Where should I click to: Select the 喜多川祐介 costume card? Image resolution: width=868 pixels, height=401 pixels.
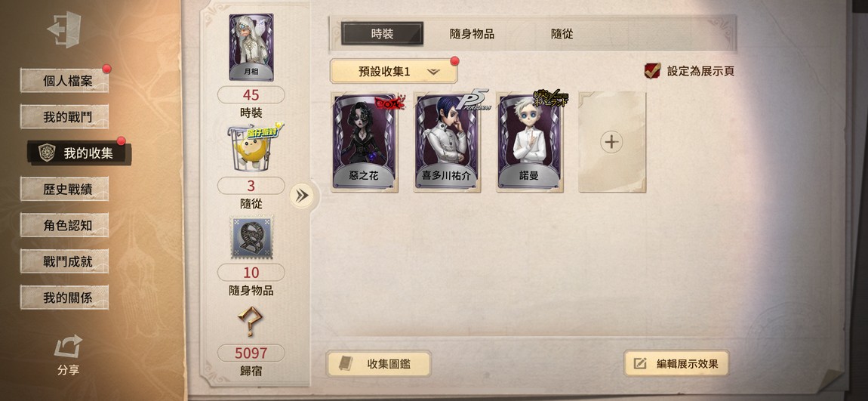pyautogui.click(x=447, y=142)
